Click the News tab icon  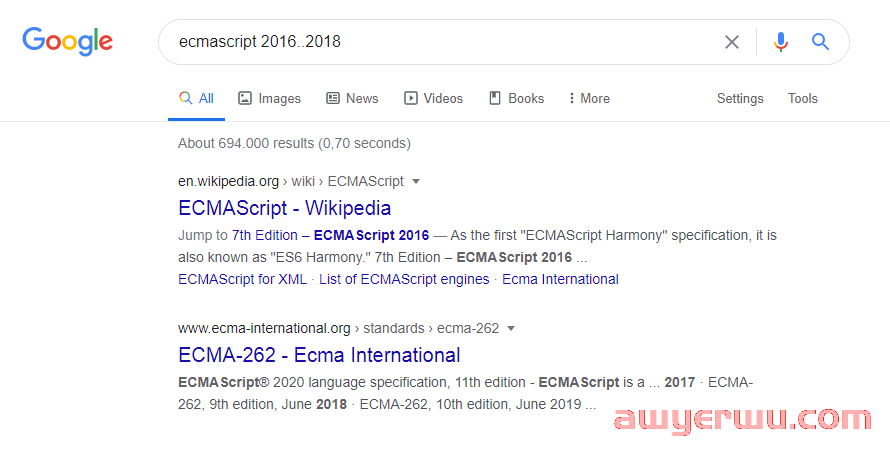coord(333,98)
